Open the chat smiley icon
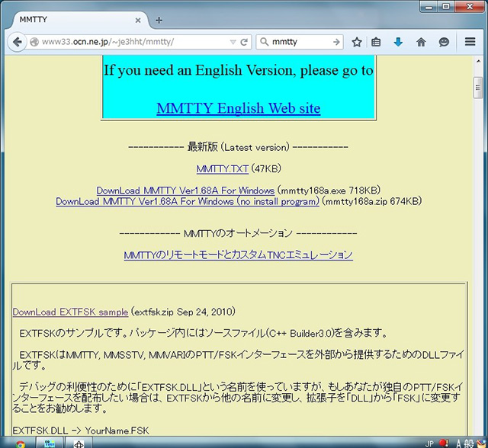 [444, 42]
